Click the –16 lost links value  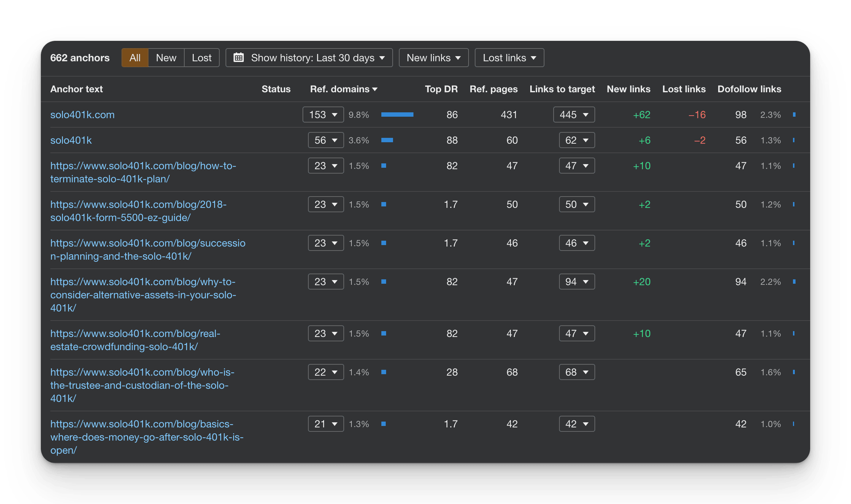pos(697,115)
